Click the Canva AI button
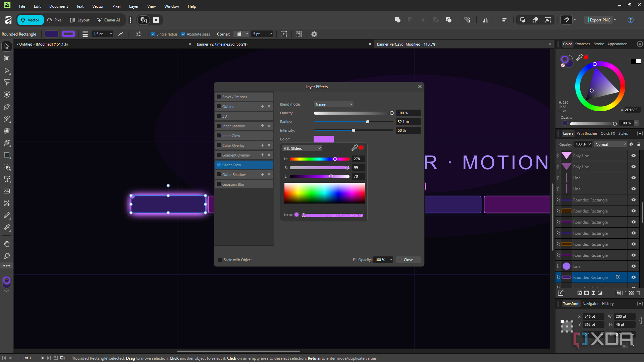 [x=109, y=20]
